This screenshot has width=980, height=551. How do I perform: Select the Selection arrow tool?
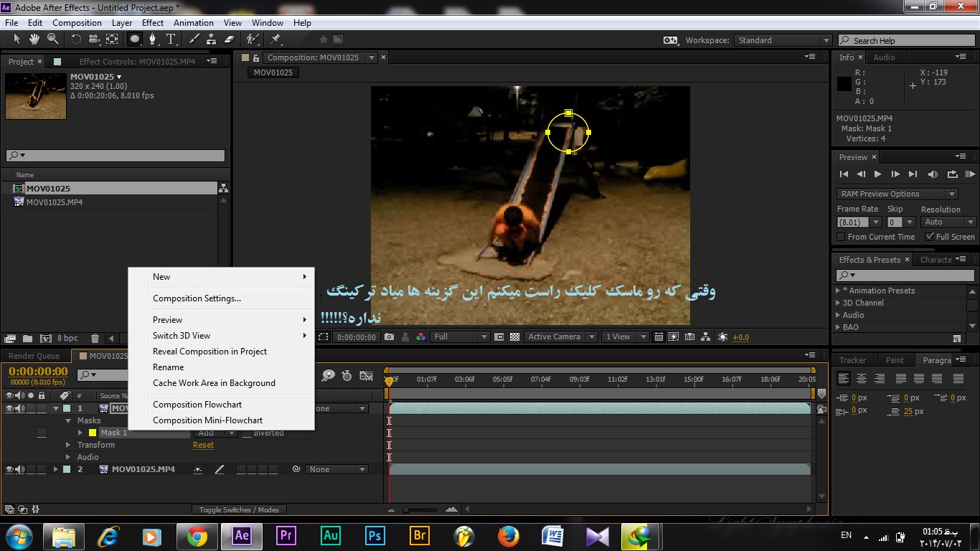click(17, 39)
